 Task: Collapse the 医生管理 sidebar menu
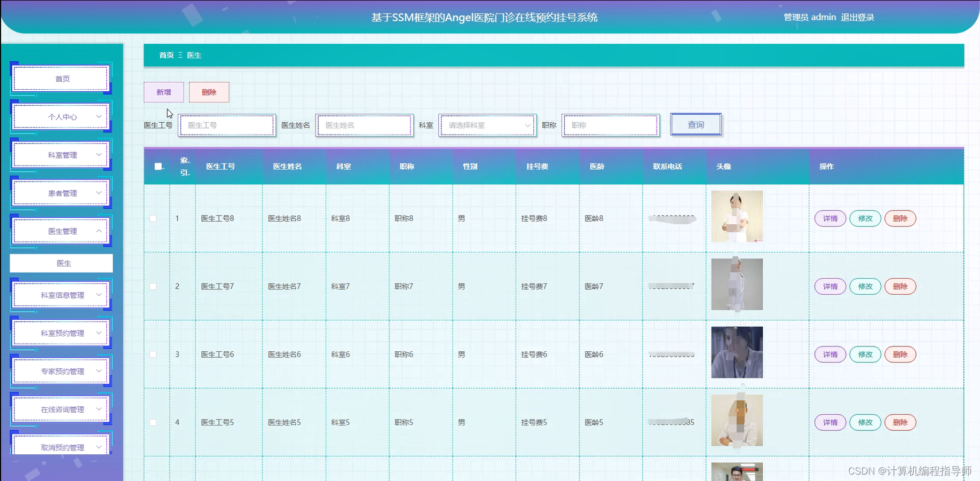tap(61, 231)
